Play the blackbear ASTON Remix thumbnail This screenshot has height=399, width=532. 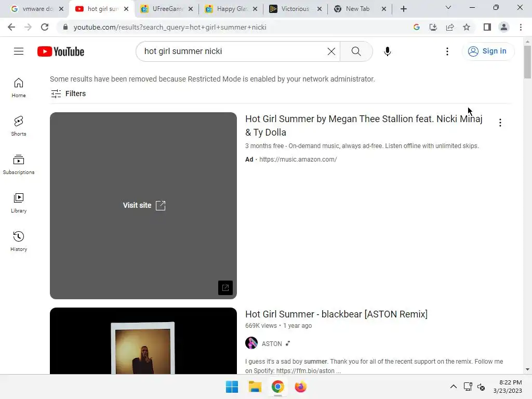[x=143, y=341]
